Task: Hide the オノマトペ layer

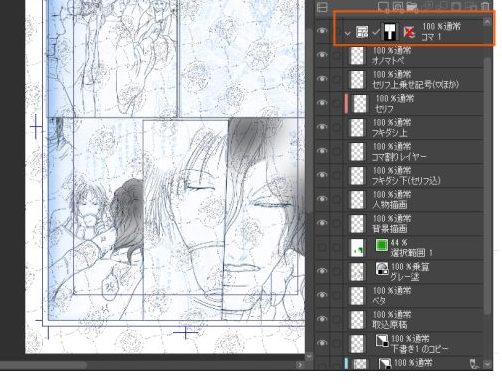Action: point(322,55)
